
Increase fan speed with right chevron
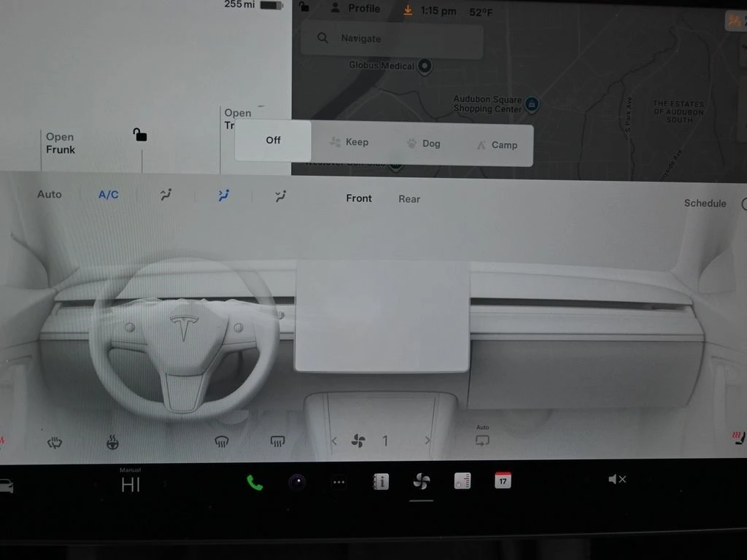click(x=427, y=441)
